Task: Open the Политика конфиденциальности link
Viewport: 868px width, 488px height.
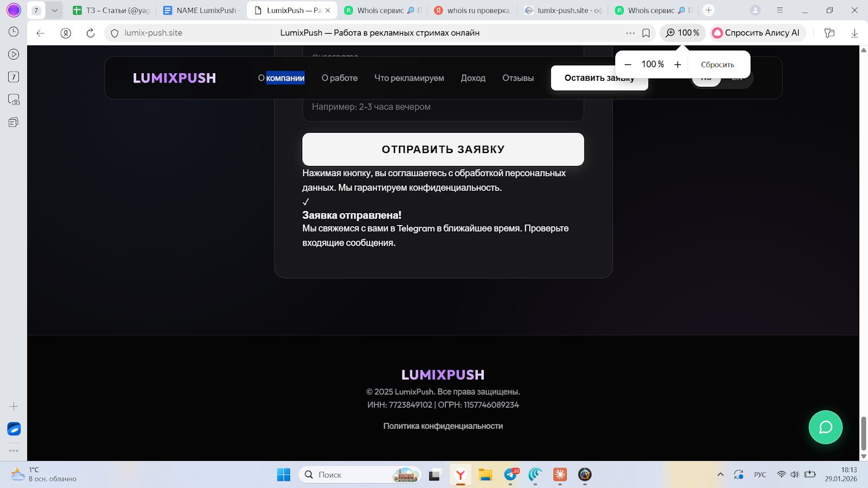Action: tap(443, 426)
